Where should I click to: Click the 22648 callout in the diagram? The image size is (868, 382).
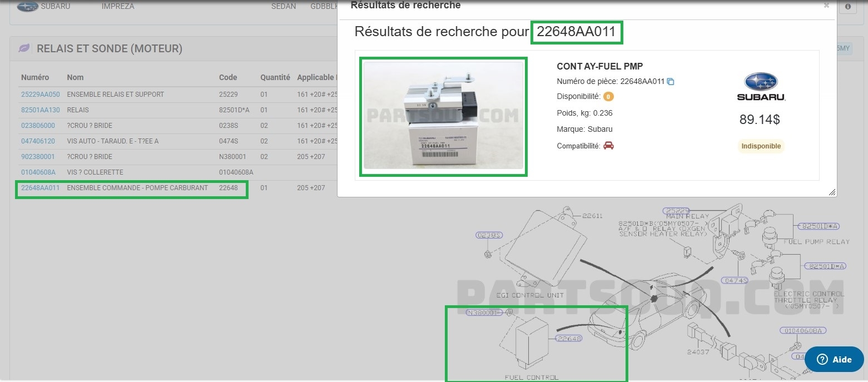point(569,338)
